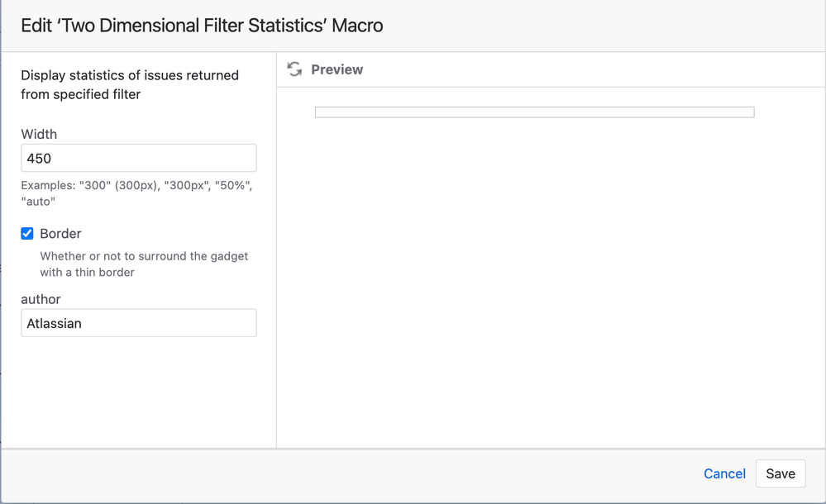The width and height of the screenshot is (826, 504).
Task: Click the empty header area right of the title
Action: 604,26
